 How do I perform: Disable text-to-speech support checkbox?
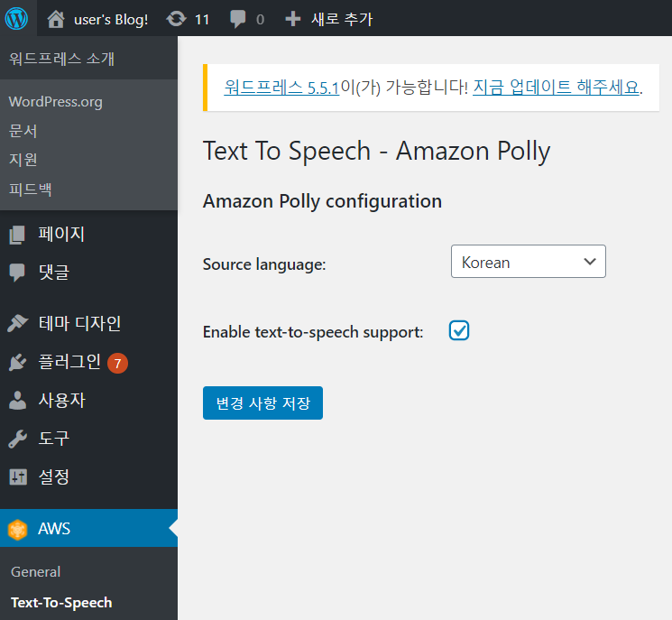pyautogui.click(x=459, y=331)
